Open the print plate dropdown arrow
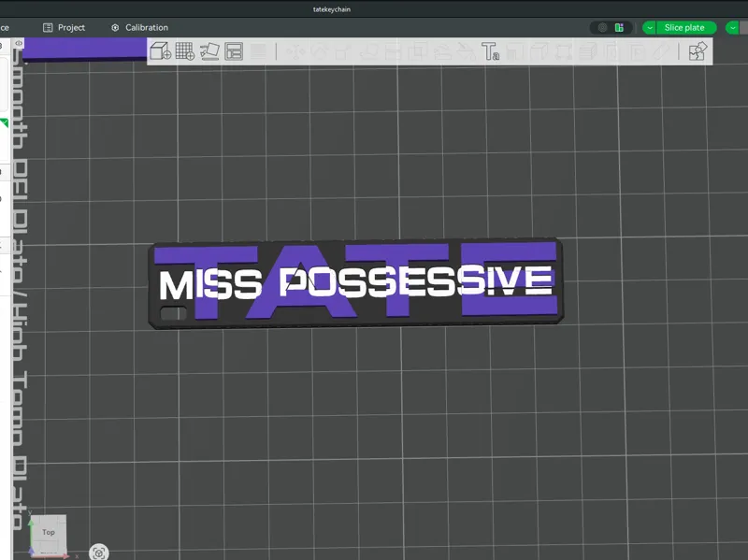This screenshot has width=748, height=560. pyautogui.click(x=733, y=28)
